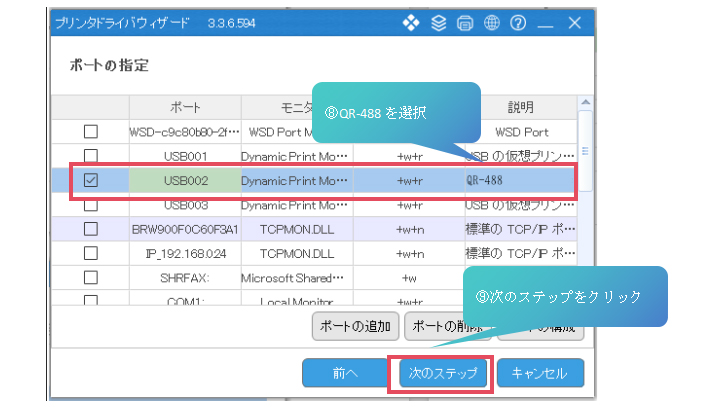
Task: Check the BRW900F0C60F3A1 port checkbox
Action: [x=91, y=229]
